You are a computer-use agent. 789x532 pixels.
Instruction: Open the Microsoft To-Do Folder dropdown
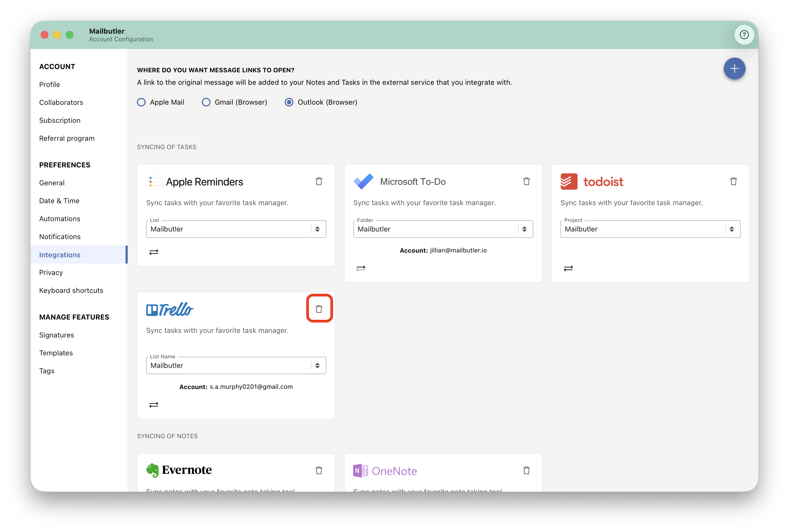tap(443, 229)
